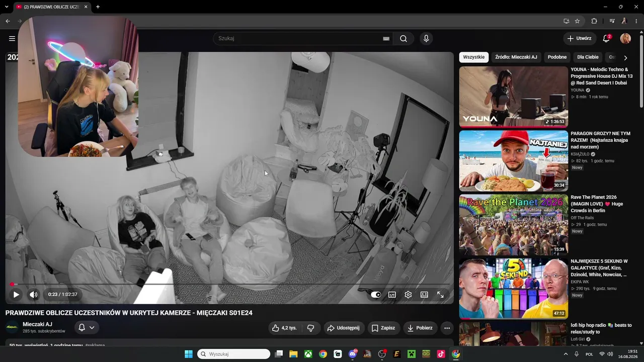Open the player settings gear
644x362 pixels.
[408, 295]
